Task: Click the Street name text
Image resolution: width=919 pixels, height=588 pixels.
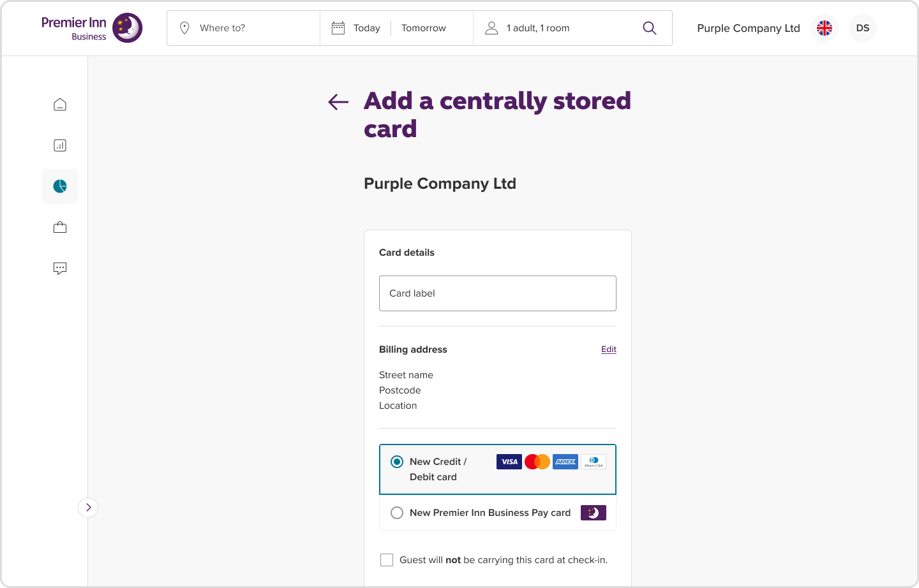Action: coord(406,375)
